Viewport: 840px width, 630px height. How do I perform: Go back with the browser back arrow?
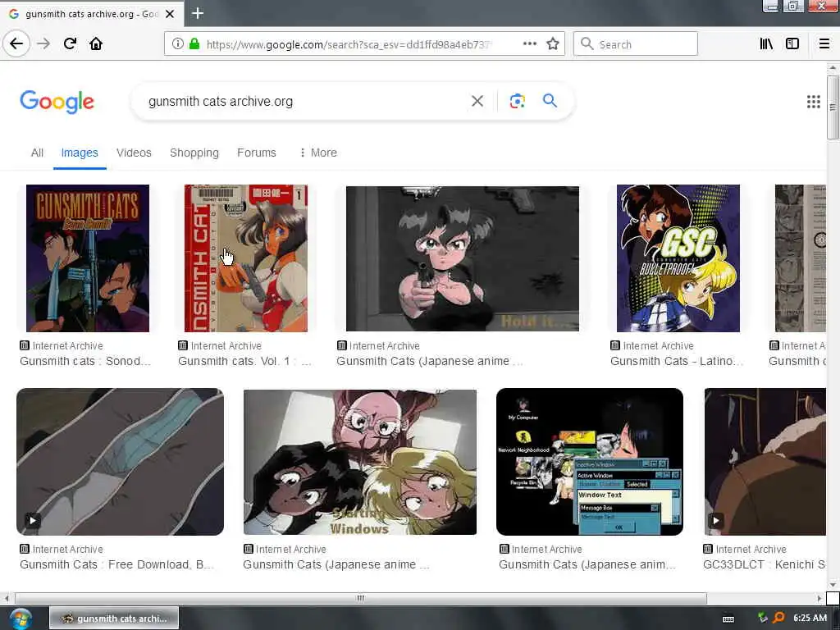pyautogui.click(x=16, y=43)
